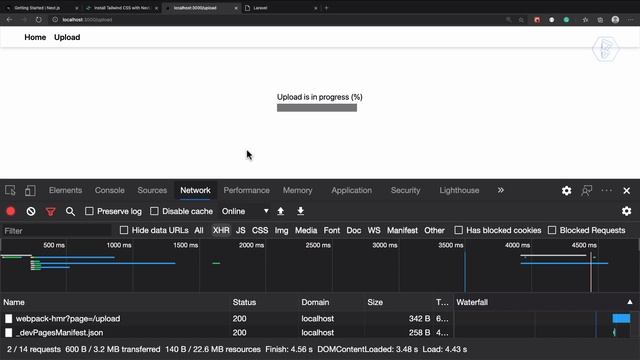Screen dimensions: 640x360
Task: Enable Preserve log checkbox
Action: [x=89, y=211]
